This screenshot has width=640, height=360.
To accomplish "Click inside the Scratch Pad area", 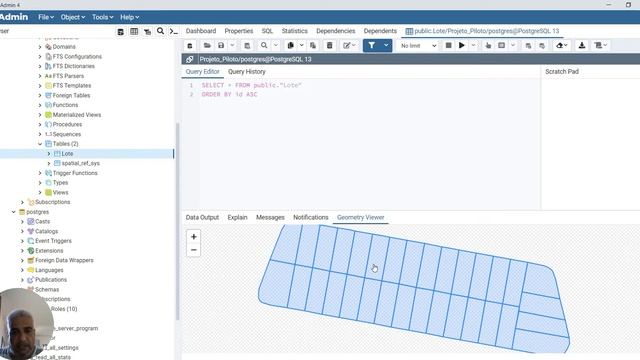I will (591, 143).
